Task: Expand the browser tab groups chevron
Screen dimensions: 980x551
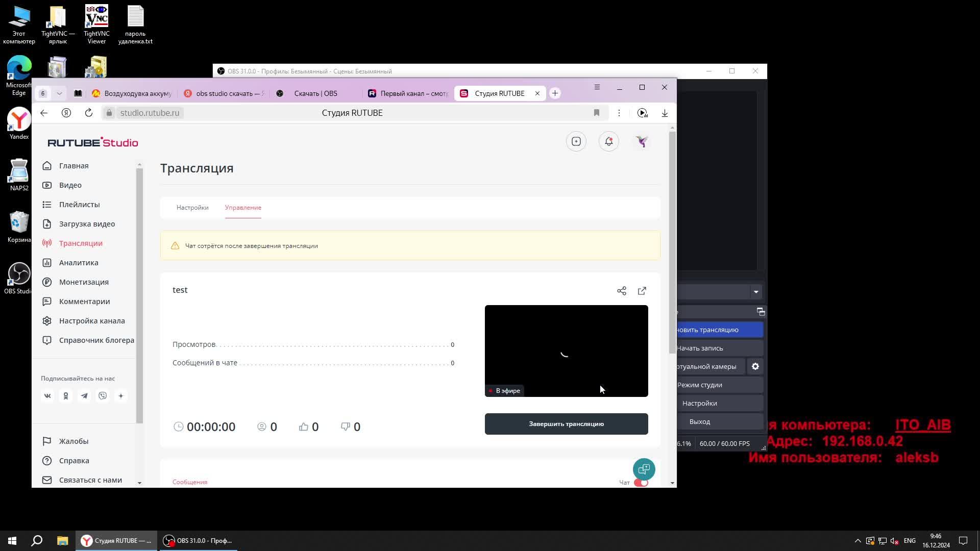Action: tap(60, 93)
